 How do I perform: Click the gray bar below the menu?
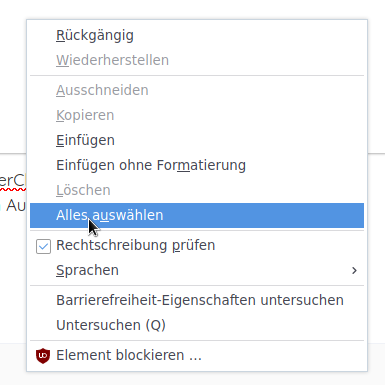(192, 379)
